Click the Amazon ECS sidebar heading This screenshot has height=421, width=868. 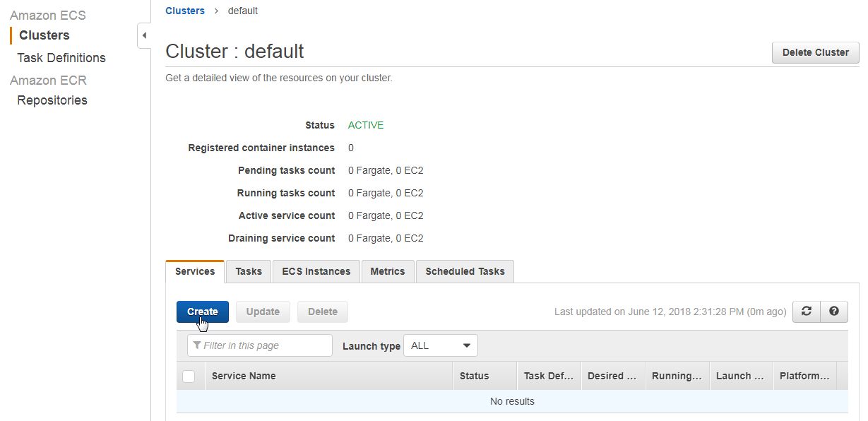(x=48, y=15)
